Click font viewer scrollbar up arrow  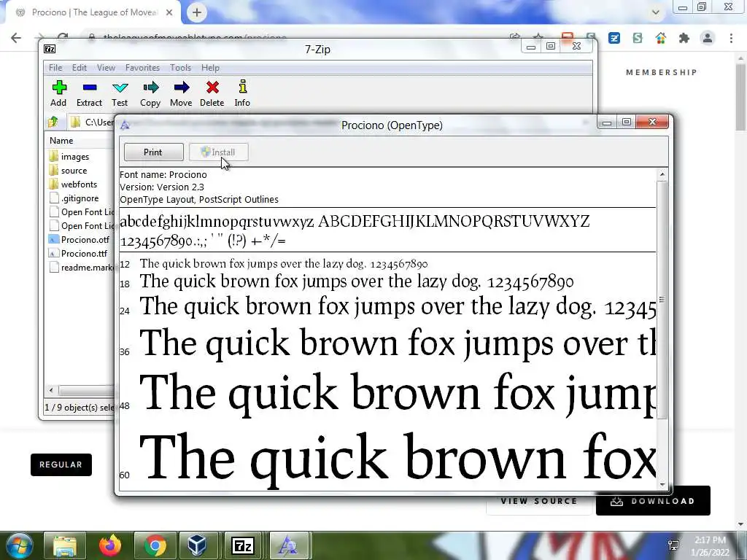(662, 175)
